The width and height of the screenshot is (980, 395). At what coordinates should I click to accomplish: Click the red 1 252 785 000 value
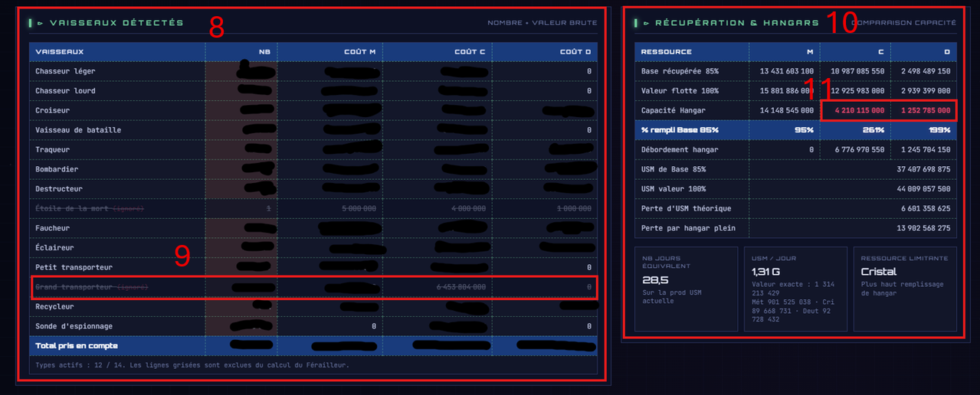tap(926, 110)
